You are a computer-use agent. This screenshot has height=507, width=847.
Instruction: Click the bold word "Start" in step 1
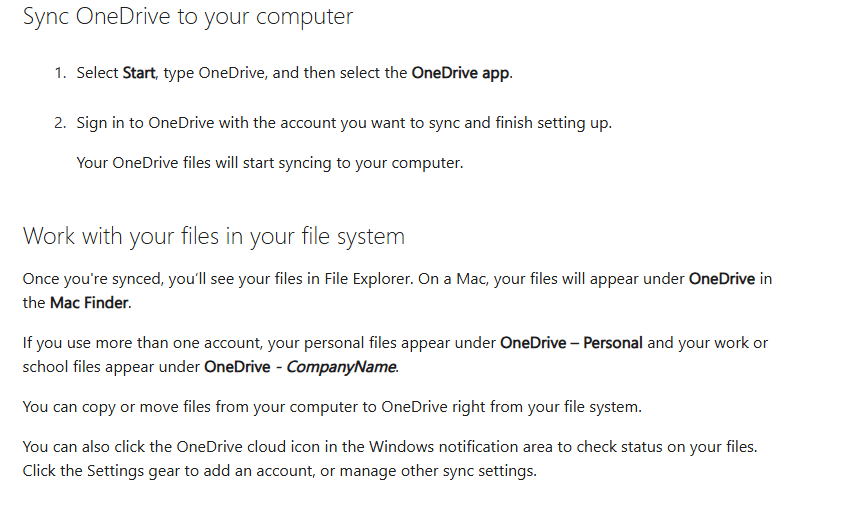[139, 73]
